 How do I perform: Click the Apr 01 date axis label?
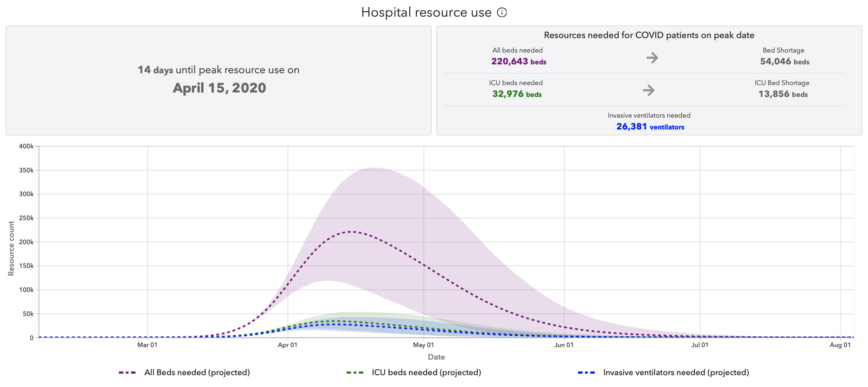pos(287,345)
